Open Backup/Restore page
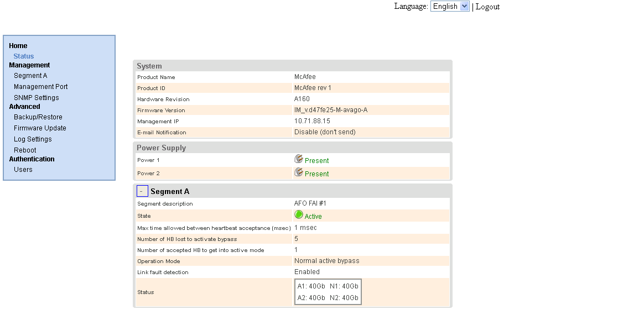 click(x=38, y=117)
